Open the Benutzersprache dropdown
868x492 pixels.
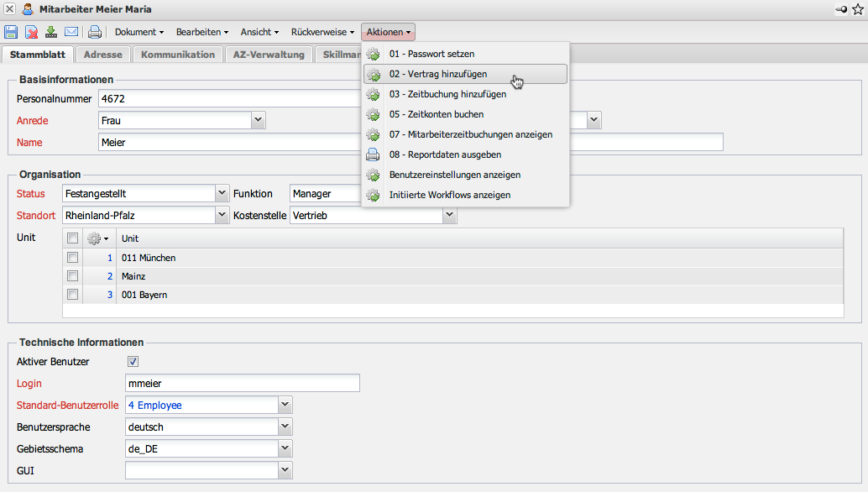point(285,427)
